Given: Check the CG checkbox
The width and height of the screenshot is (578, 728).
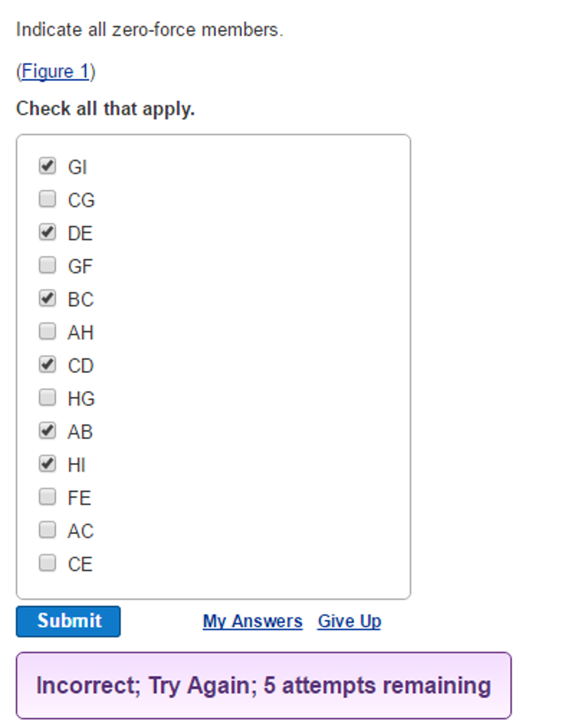Looking at the screenshot, I should click(x=47, y=199).
